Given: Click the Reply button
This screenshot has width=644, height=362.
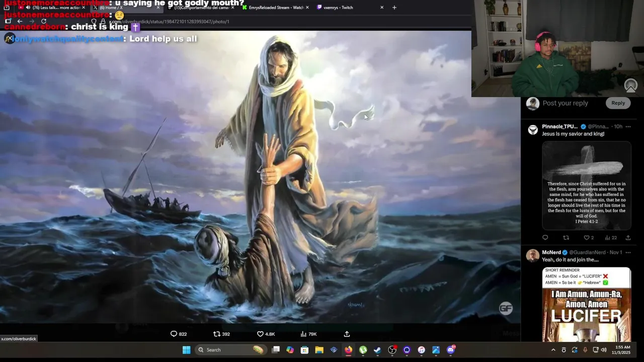Looking at the screenshot, I should coord(618,103).
